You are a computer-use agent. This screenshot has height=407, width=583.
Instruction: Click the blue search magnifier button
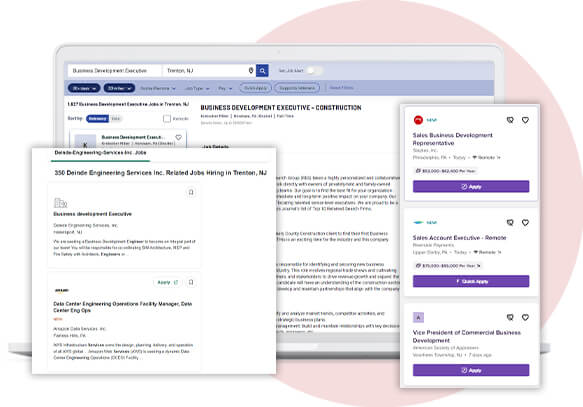(262, 71)
